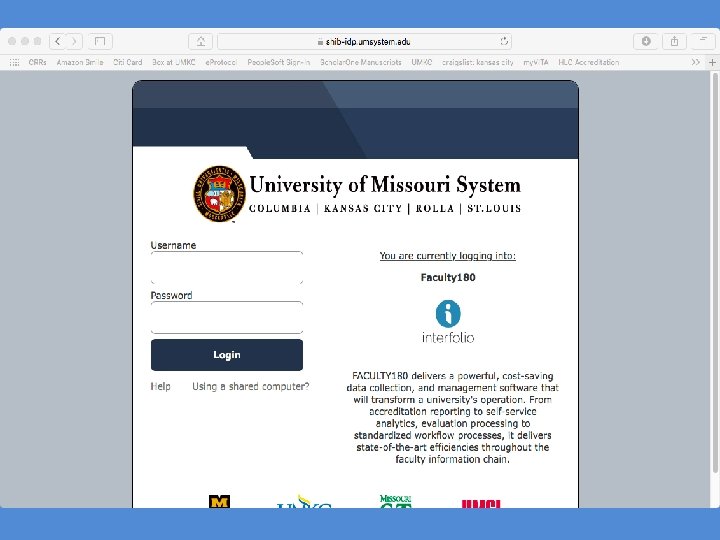Open the HLC Accreditation bookmark
The image size is (720, 540).
pyautogui.click(x=589, y=62)
